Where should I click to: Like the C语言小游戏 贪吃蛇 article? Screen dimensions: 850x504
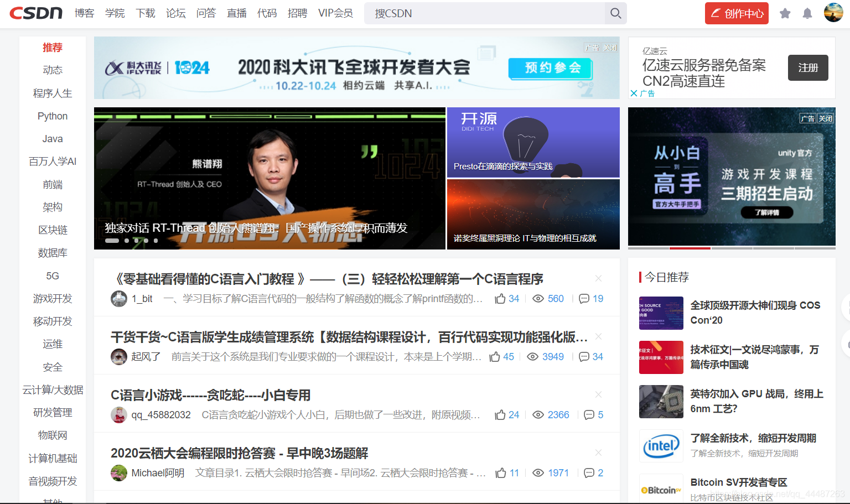[x=500, y=415]
